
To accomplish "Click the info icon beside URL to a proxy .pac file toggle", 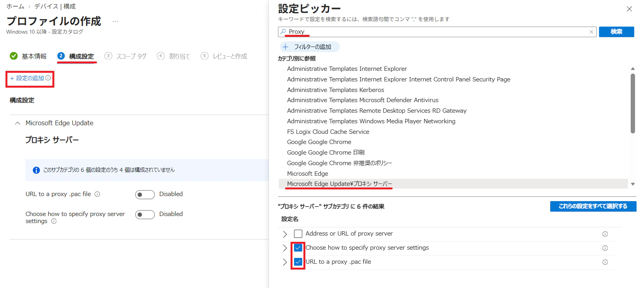I will (97, 194).
